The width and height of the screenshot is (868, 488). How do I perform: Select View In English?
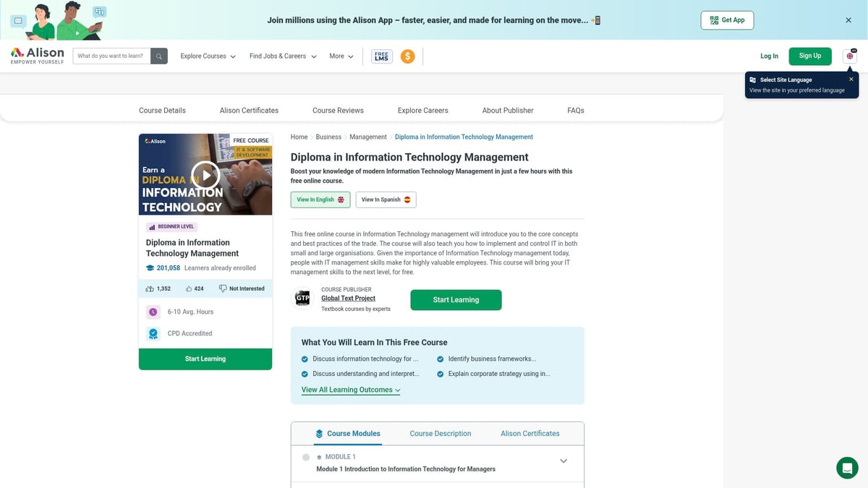[x=320, y=200]
